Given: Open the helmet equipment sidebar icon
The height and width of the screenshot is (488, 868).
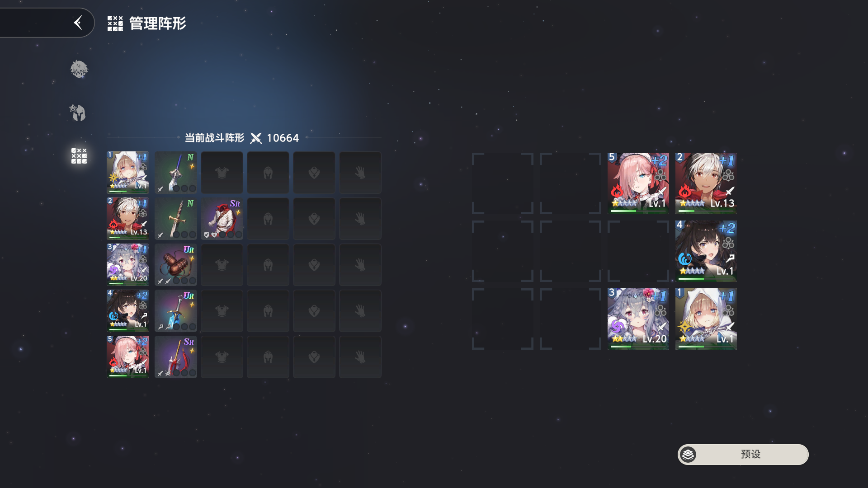Looking at the screenshot, I should point(78,113).
